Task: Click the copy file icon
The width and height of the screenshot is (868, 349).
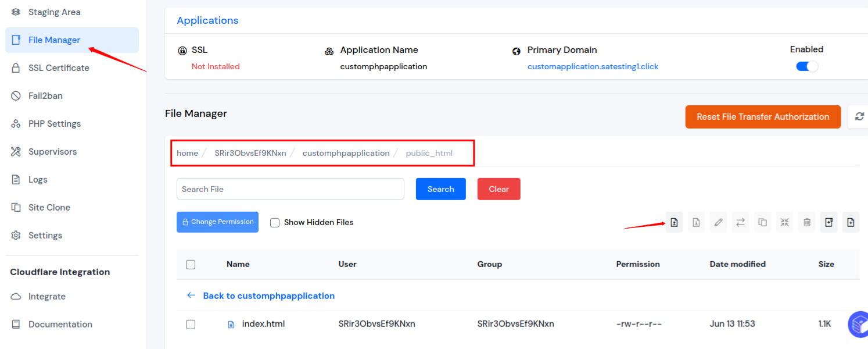Action: [x=762, y=222]
